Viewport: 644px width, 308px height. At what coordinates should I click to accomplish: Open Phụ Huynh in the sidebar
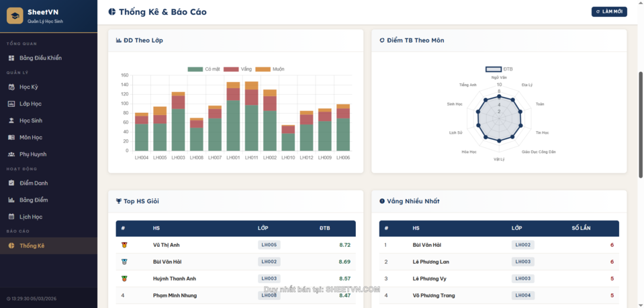point(33,154)
